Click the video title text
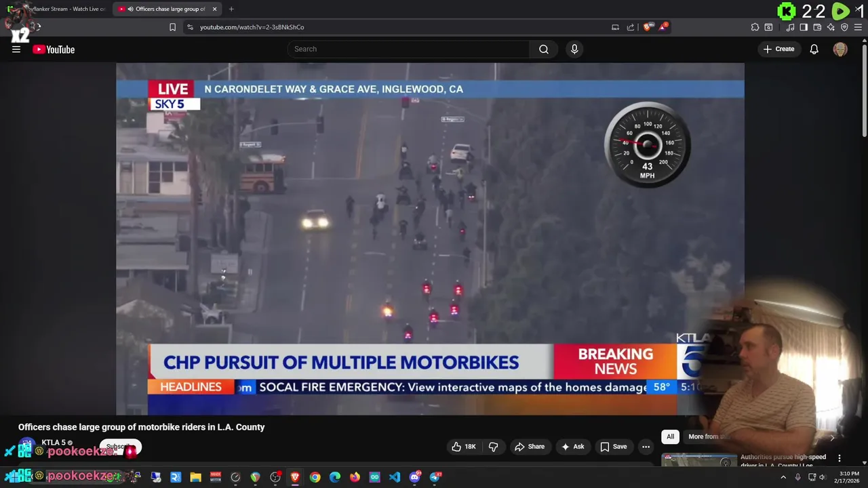This screenshot has height=488, width=868. pyautogui.click(x=141, y=427)
